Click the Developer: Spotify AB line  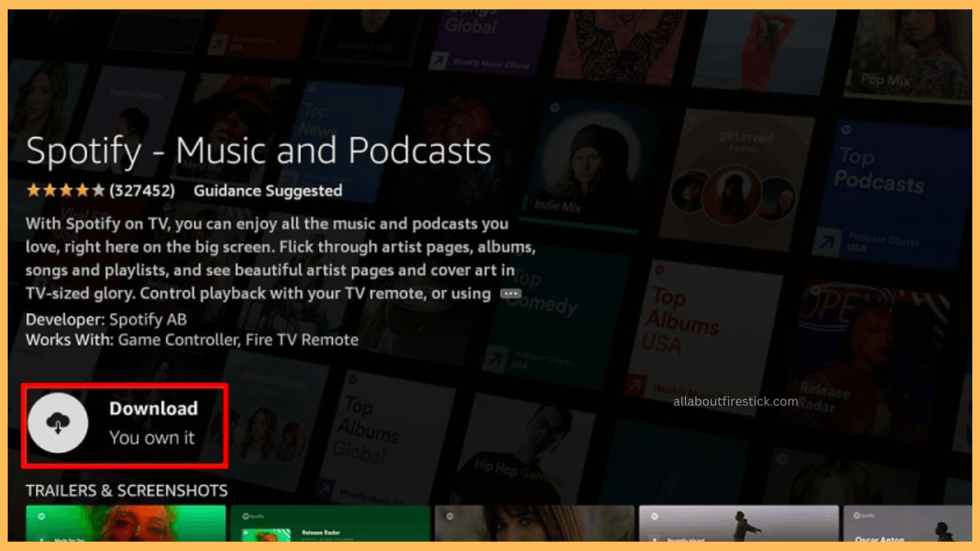106,319
